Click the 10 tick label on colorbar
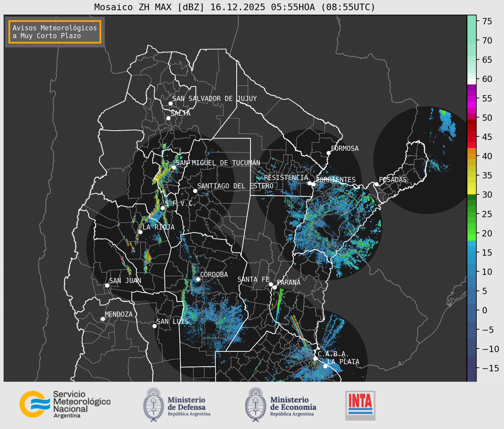504x429 pixels. pos(487,272)
